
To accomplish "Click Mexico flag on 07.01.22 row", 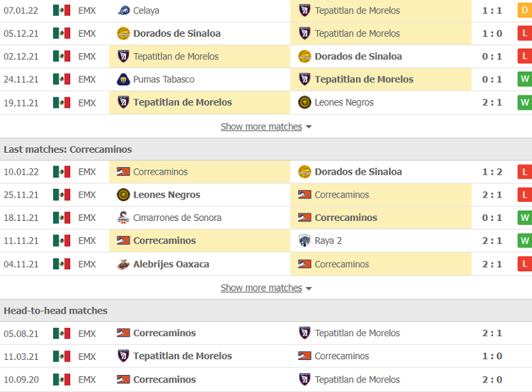I will coord(62,10).
